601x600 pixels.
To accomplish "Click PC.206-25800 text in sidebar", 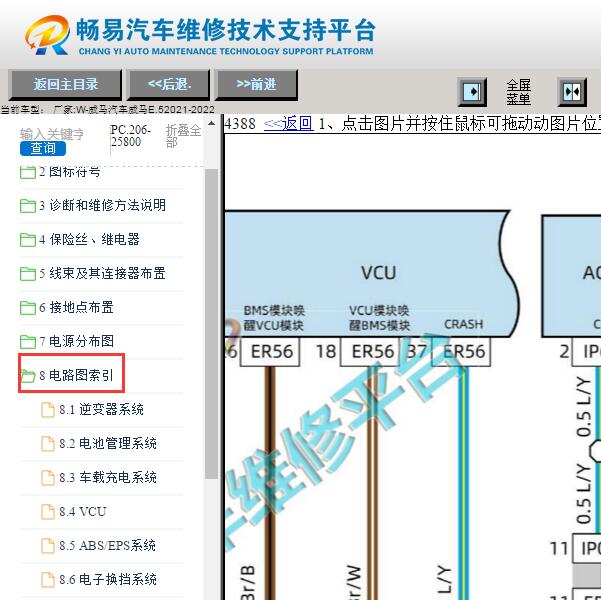I will [130, 136].
